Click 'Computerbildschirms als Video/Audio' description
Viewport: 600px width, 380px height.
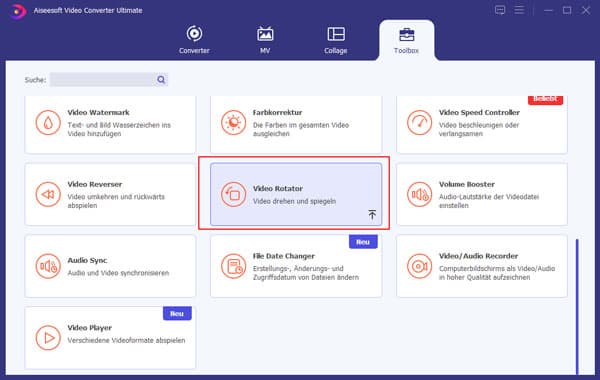(497, 273)
